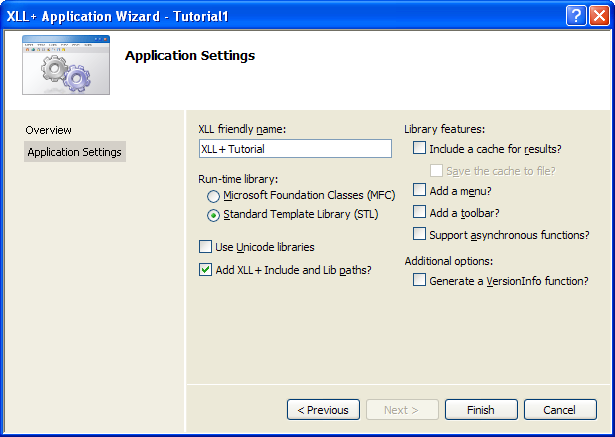The image size is (615, 437).
Task: Go back with the Previous button
Action: tap(323, 410)
